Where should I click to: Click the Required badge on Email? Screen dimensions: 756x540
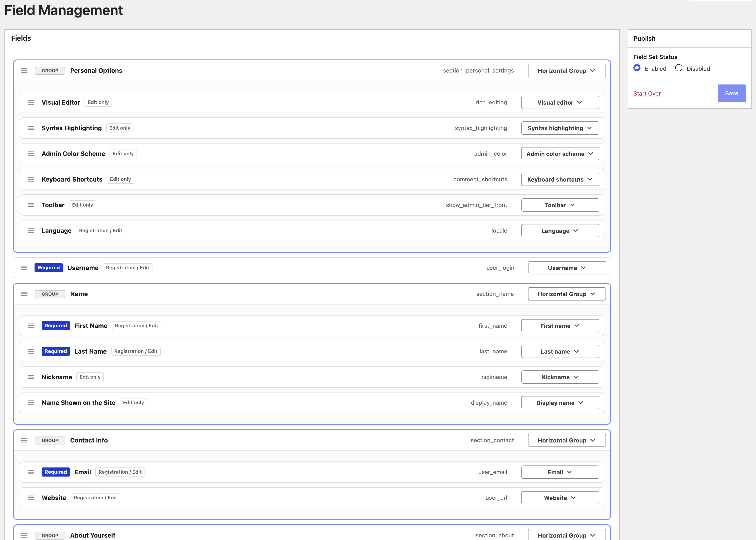[56, 472]
